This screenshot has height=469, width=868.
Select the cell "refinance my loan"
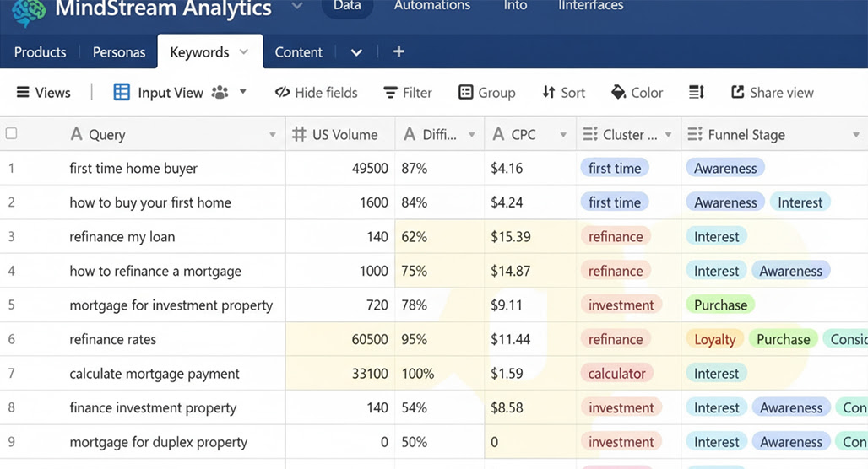pyautogui.click(x=122, y=237)
